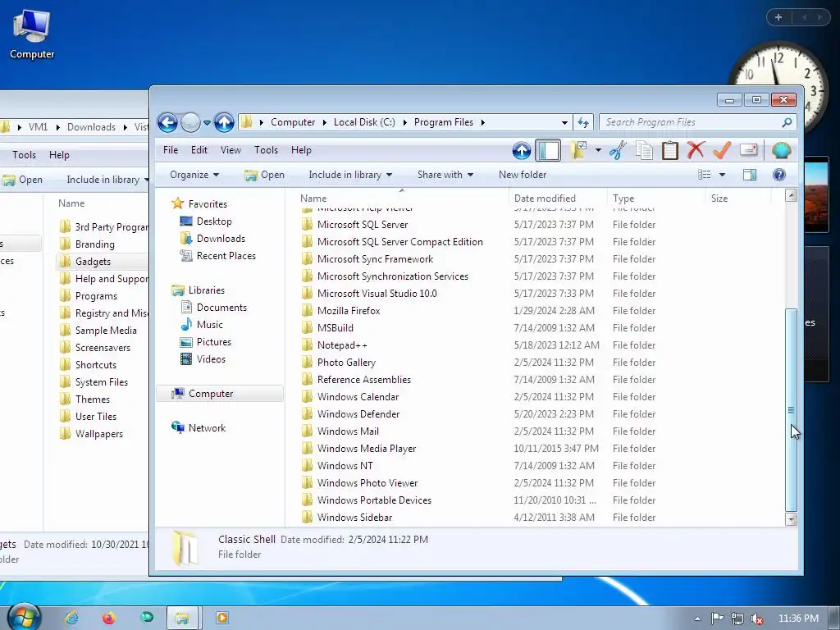
Task: Open the Organize dropdown
Action: click(x=194, y=175)
